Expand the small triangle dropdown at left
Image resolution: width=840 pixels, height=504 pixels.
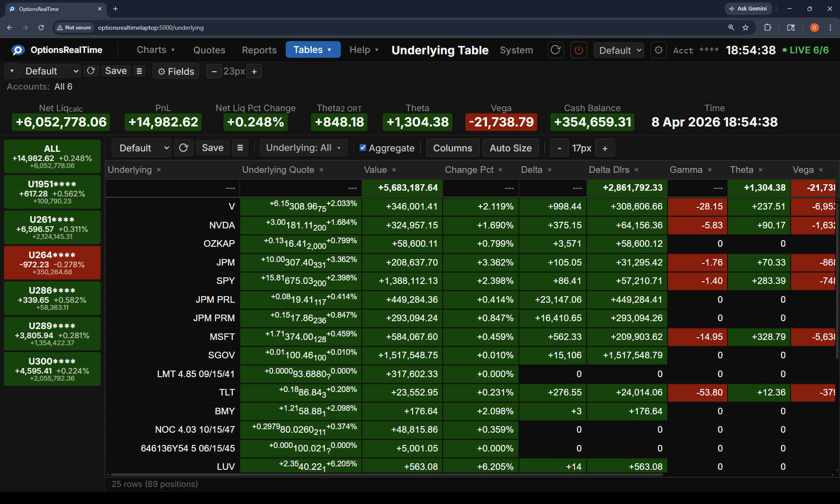click(x=12, y=71)
